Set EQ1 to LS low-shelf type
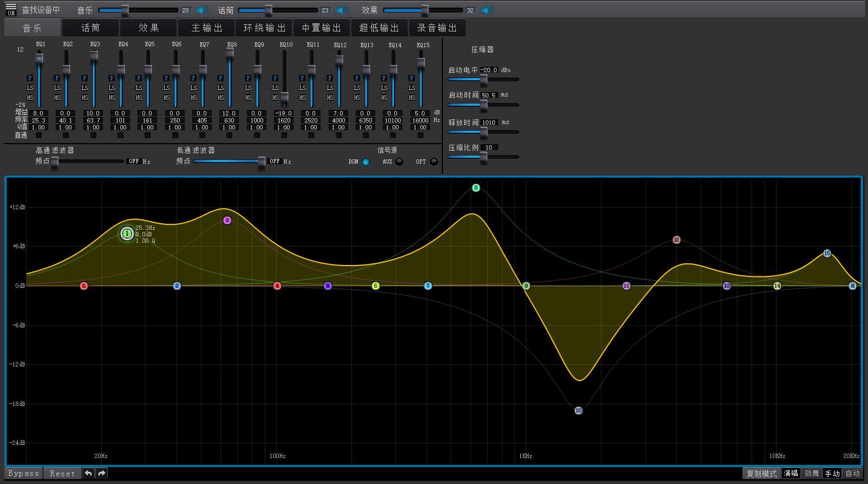 30,88
